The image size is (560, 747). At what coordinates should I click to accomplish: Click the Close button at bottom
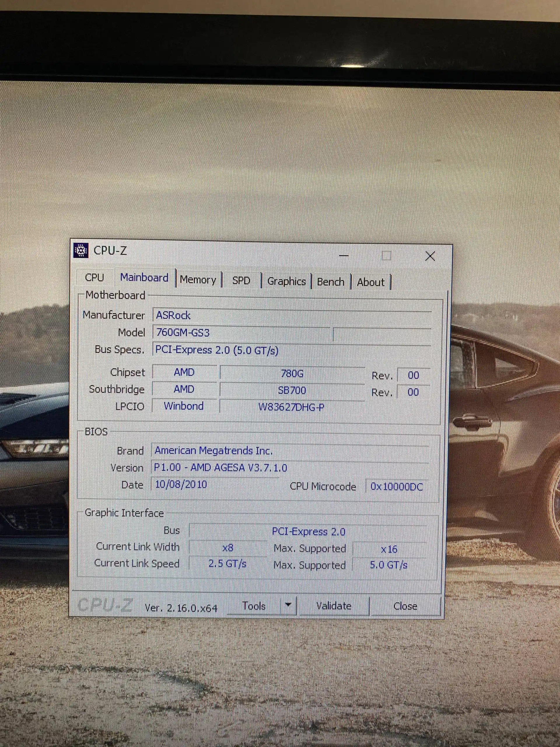(405, 606)
